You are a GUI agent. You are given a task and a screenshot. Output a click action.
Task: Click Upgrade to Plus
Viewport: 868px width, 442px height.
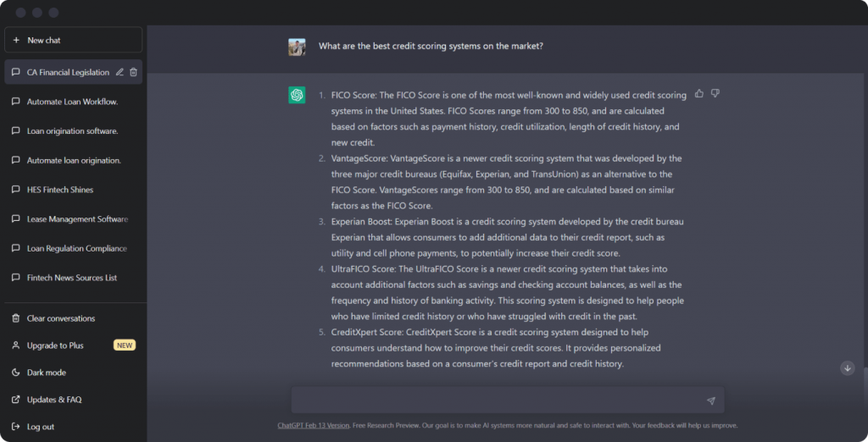point(73,345)
